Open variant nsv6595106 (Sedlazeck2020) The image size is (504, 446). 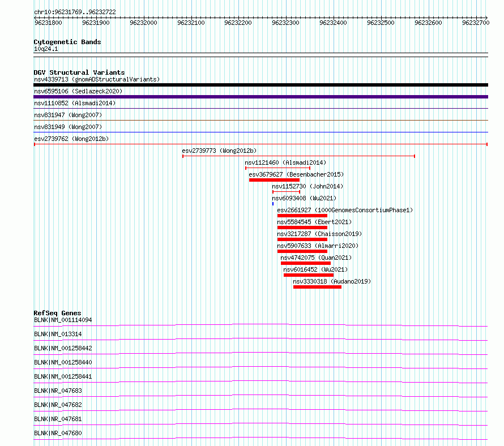(78, 91)
